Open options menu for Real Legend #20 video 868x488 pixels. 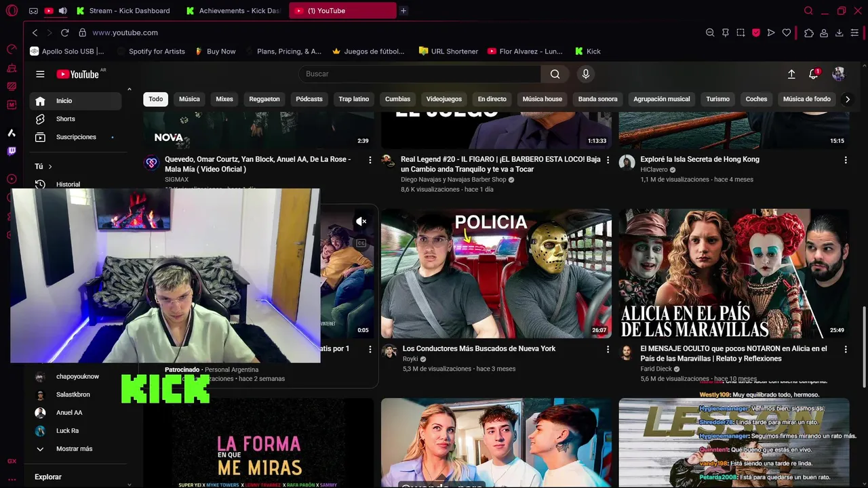(608, 160)
